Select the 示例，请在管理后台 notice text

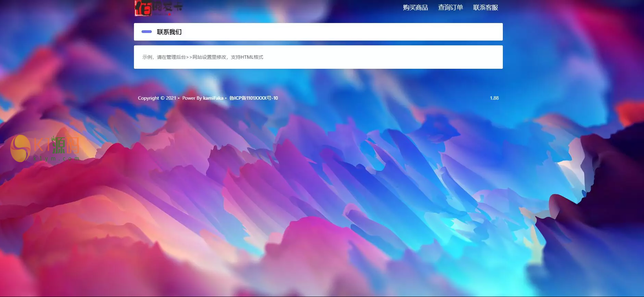pos(203,57)
